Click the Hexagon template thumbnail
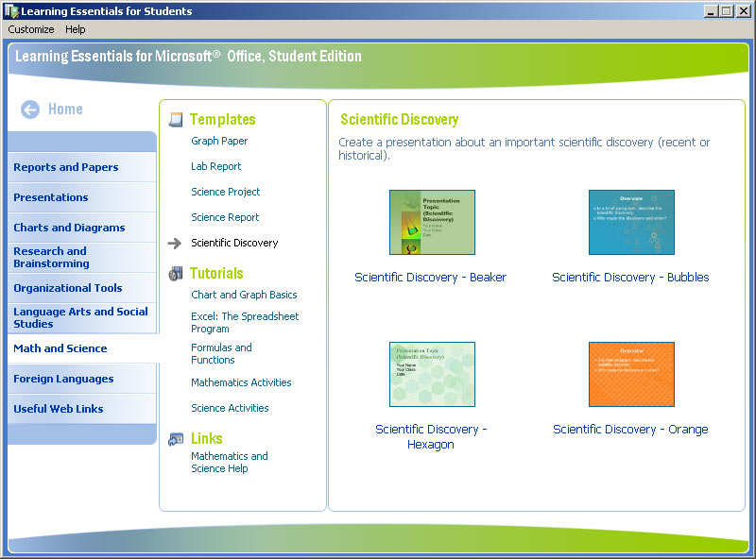Viewport: 756px width, 559px height. tap(432, 375)
